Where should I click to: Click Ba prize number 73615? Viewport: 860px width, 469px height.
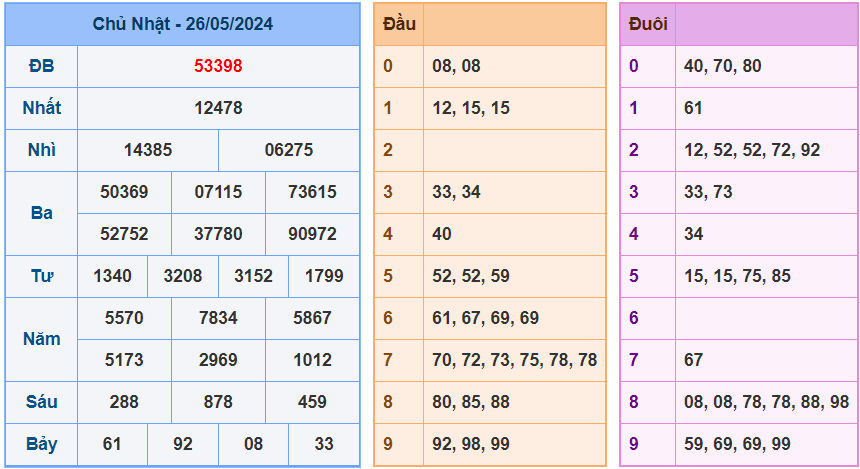[313, 192]
